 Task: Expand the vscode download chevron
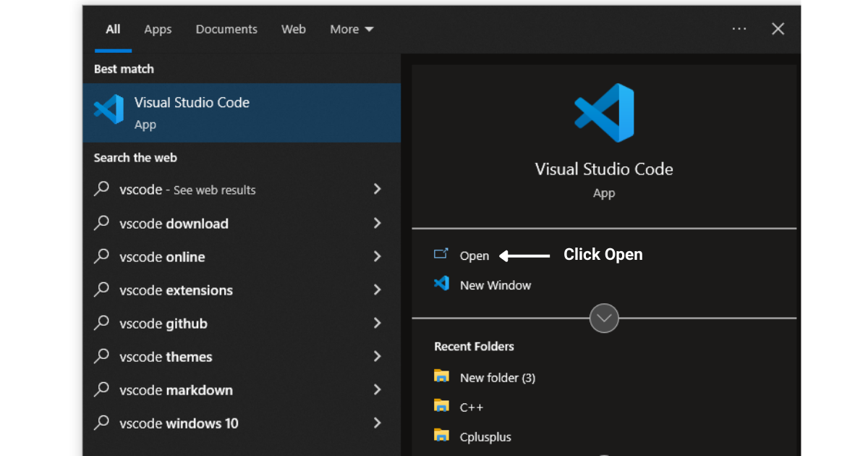[x=377, y=223]
